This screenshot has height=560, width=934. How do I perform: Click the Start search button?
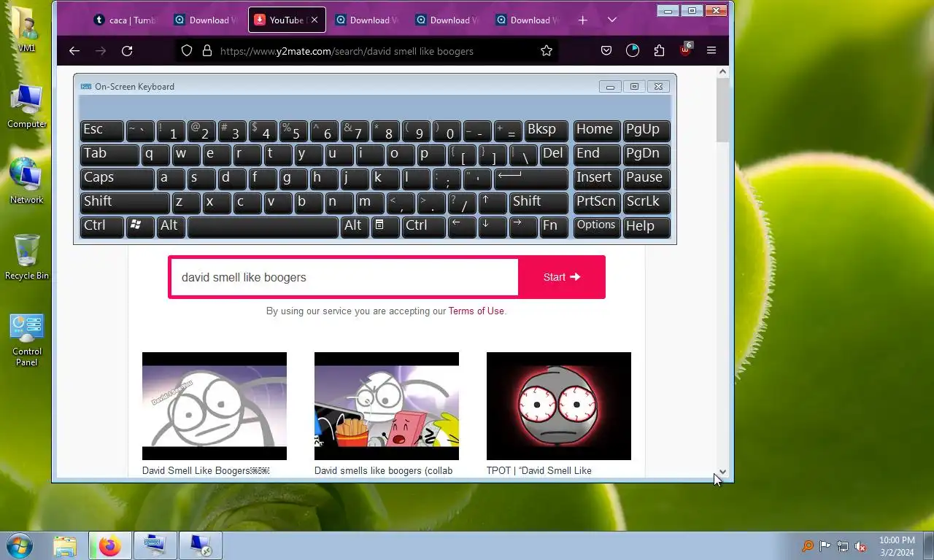[x=562, y=277]
